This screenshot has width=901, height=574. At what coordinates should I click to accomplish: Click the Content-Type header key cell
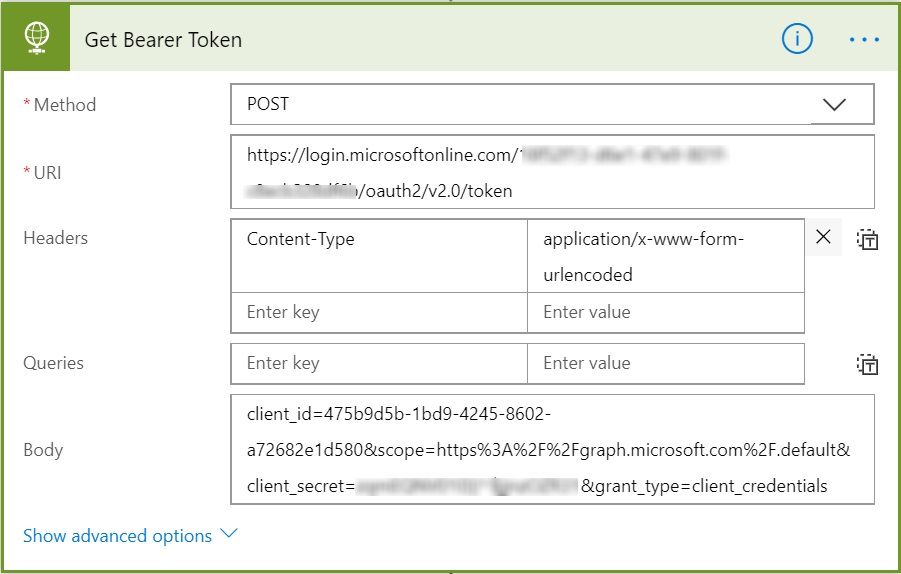click(x=379, y=256)
